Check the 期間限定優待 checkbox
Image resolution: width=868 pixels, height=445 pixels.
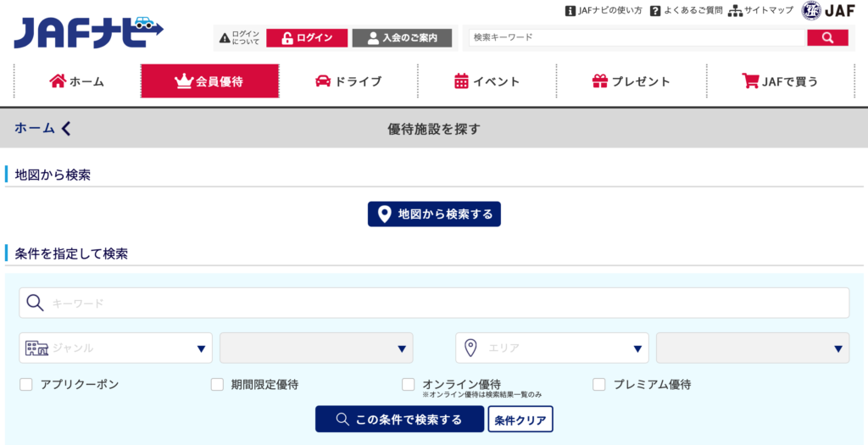(217, 385)
